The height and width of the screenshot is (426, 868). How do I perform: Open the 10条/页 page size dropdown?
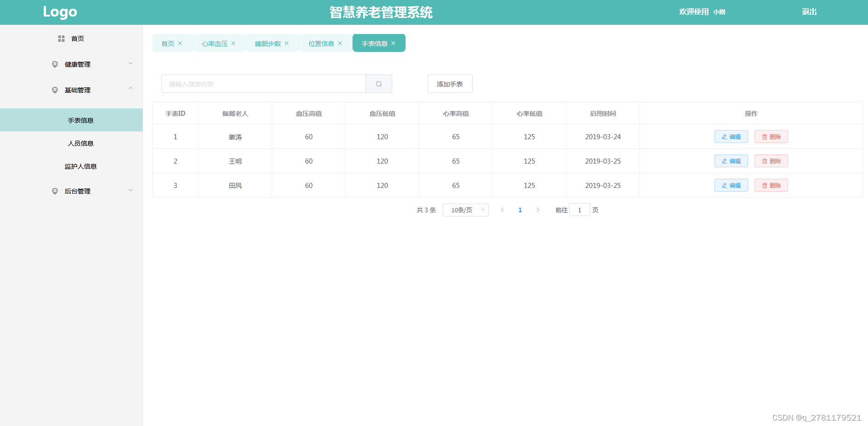tap(465, 210)
